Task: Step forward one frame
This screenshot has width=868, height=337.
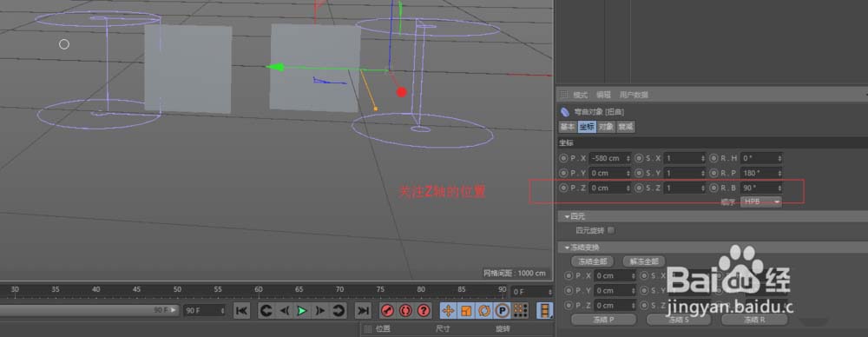Action: 320,311
